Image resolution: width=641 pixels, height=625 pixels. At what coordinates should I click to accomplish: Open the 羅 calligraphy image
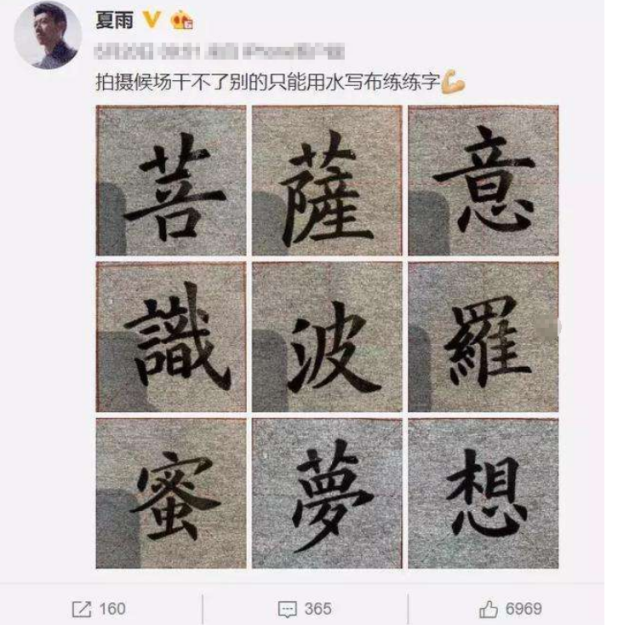click(x=483, y=337)
